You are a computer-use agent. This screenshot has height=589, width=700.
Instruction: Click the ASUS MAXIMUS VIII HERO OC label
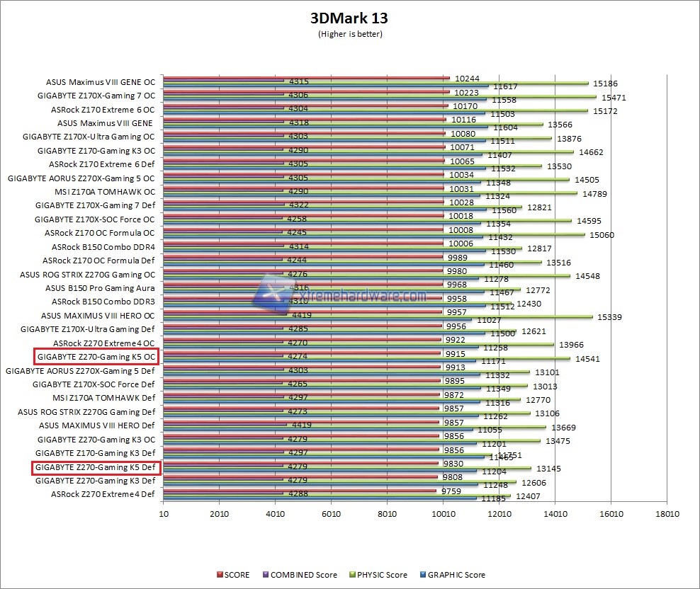pos(98,316)
